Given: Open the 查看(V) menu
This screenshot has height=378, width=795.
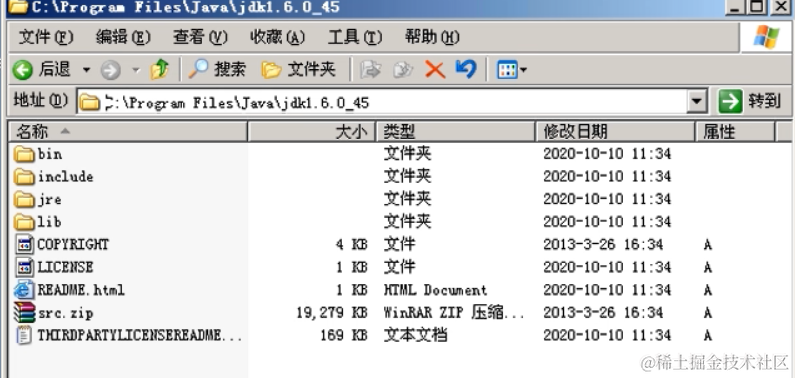Looking at the screenshot, I should [200, 37].
